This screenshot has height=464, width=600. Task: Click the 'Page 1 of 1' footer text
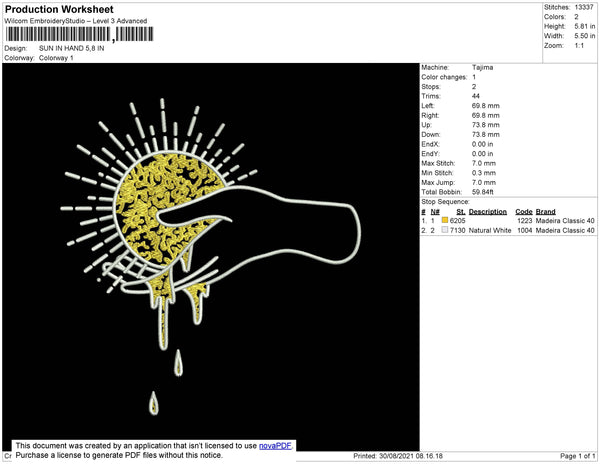(x=577, y=456)
